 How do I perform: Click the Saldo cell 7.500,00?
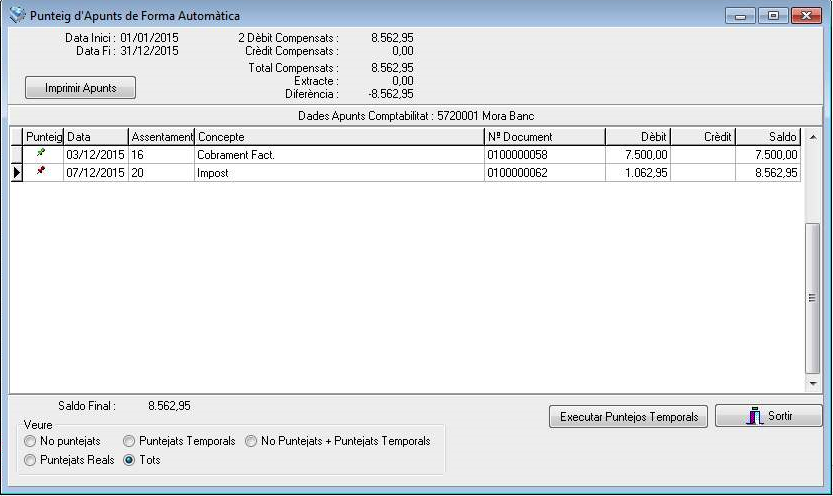(768, 155)
